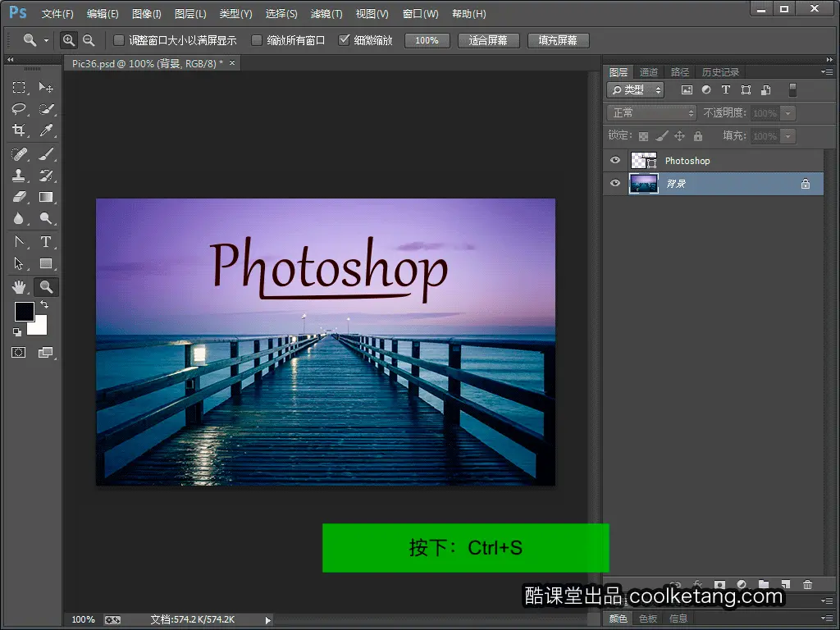Select the Blur tool
The height and width of the screenshot is (630, 840).
(19, 218)
